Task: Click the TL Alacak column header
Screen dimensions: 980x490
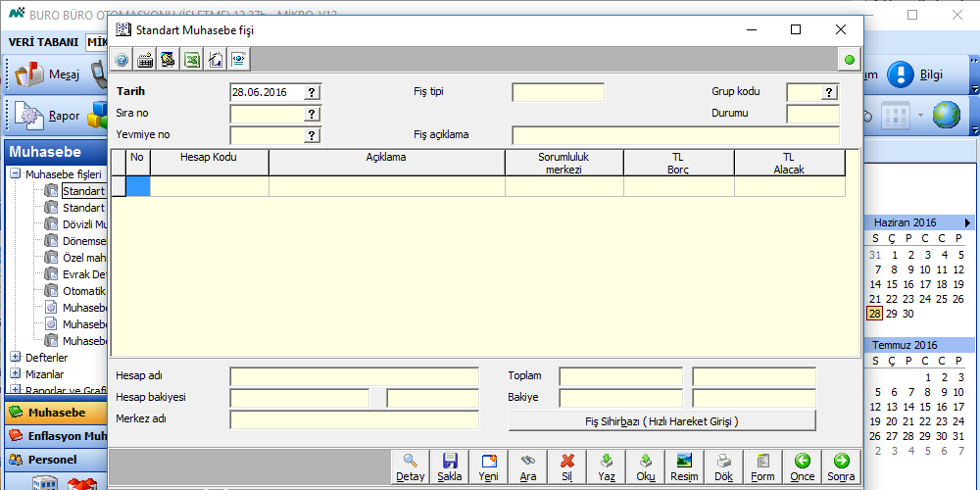Action: 789,163
